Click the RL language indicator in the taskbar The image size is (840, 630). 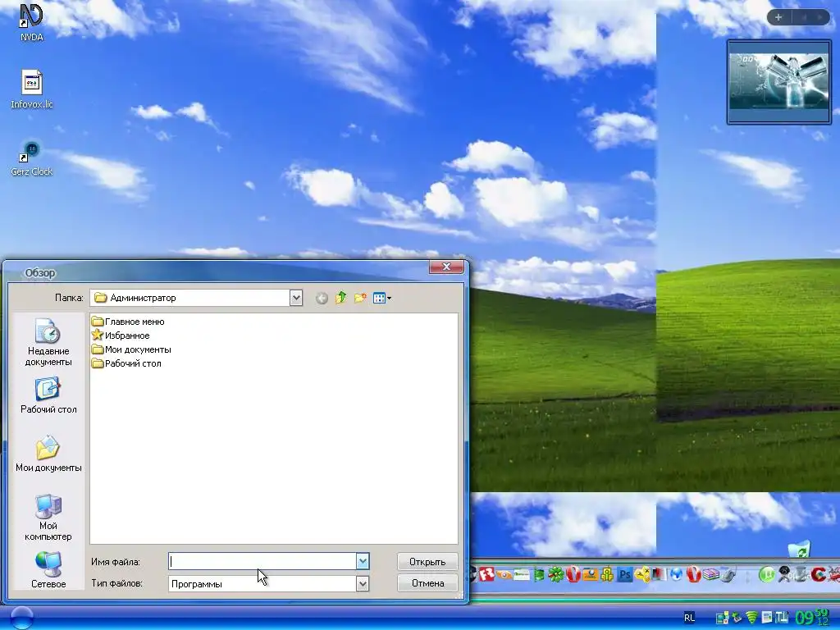(x=689, y=618)
